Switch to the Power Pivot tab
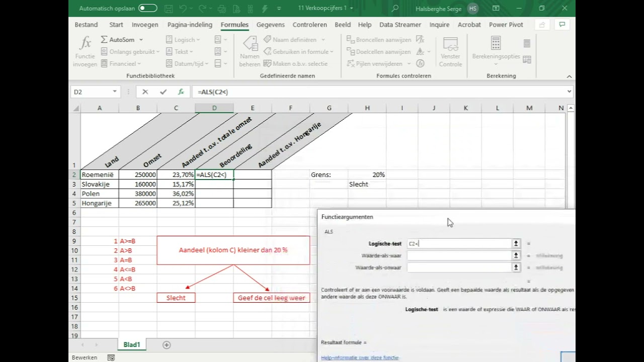Screen dimensions: 644x362 506,25
